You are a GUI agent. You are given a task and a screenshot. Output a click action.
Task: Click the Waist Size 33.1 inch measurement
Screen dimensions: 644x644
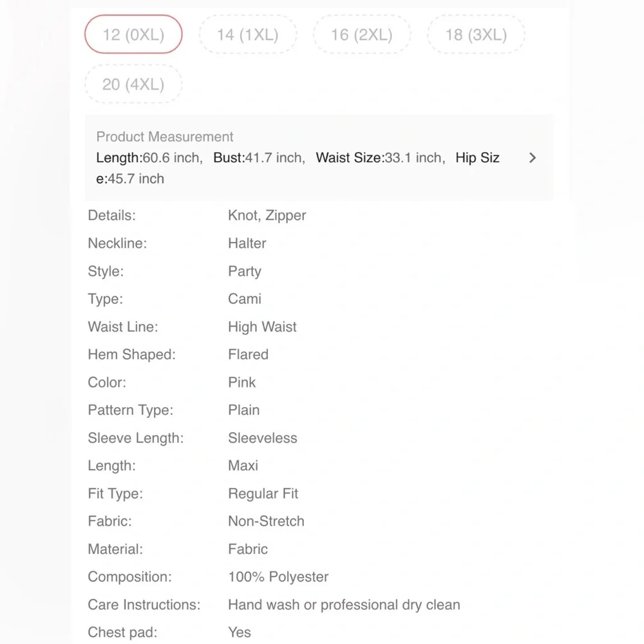pos(381,158)
